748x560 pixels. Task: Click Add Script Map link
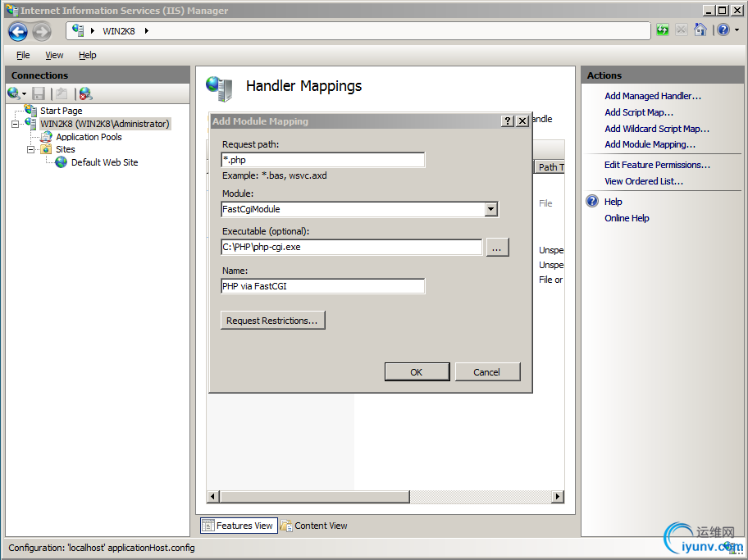point(639,112)
